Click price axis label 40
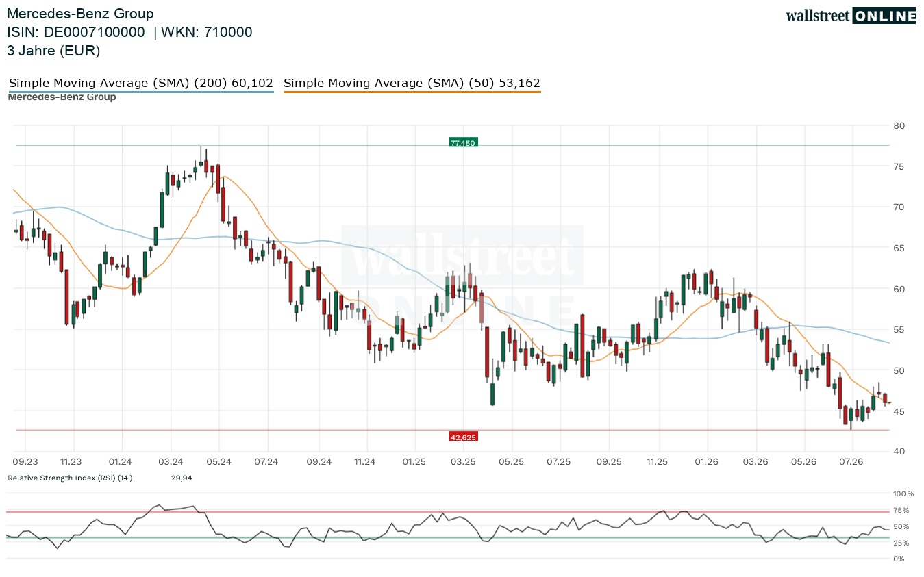Screen dimensions: 924x577 coord(899,452)
